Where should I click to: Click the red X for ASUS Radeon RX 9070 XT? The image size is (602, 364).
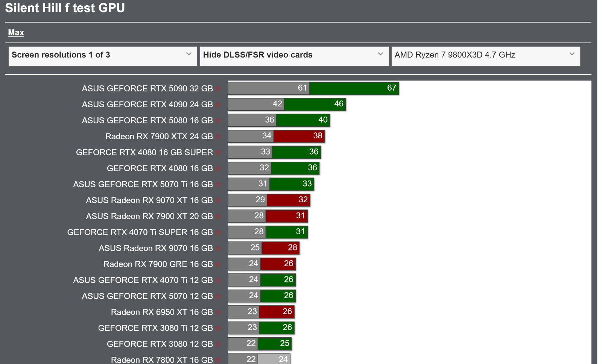pyautogui.click(x=218, y=200)
